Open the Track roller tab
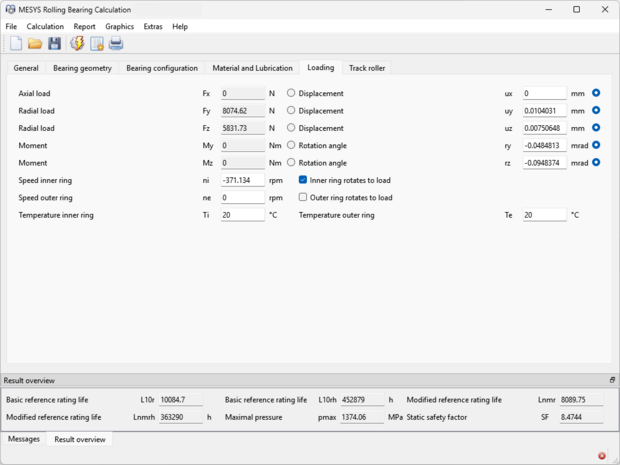Viewport: 620px width, 465px height. click(x=367, y=68)
